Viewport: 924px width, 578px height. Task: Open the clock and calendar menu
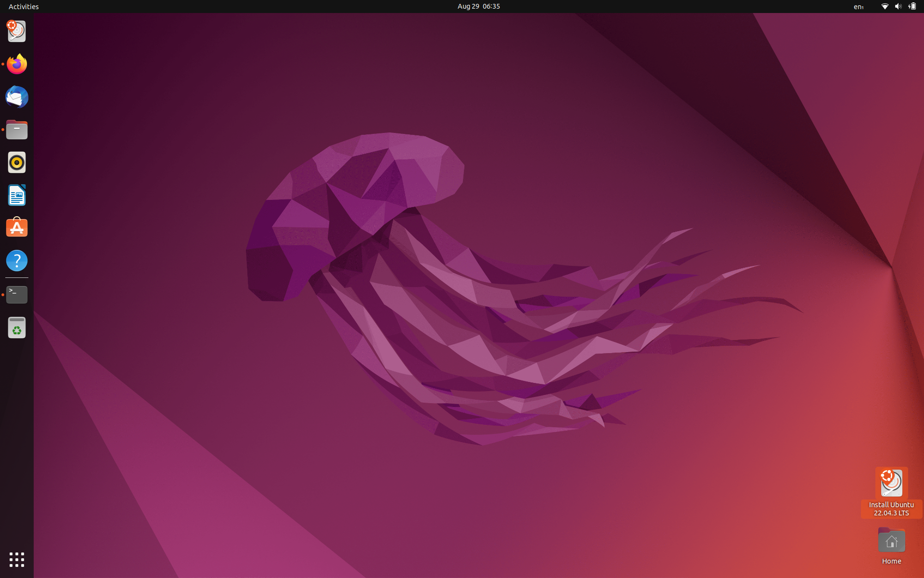pyautogui.click(x=478, y=6)
